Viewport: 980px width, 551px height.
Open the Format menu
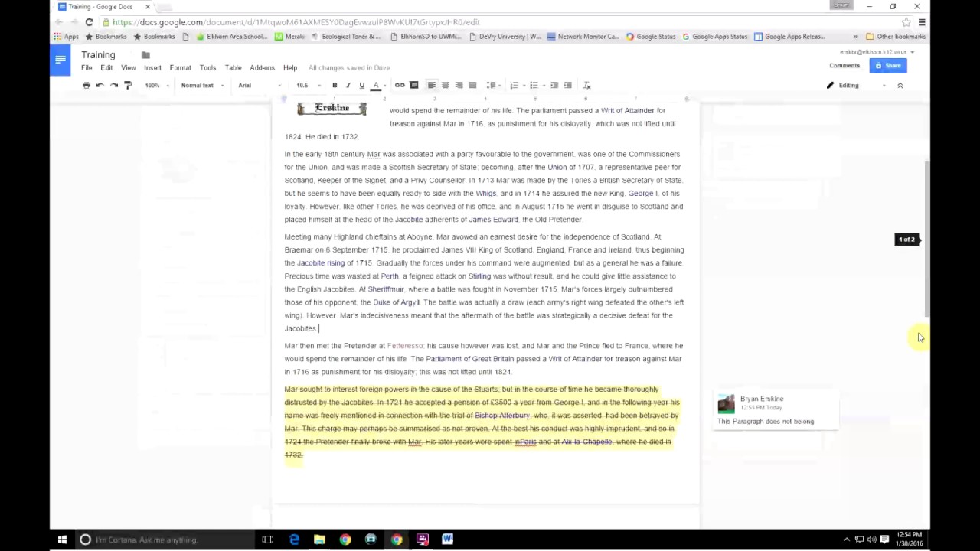[x=180, y=67]
